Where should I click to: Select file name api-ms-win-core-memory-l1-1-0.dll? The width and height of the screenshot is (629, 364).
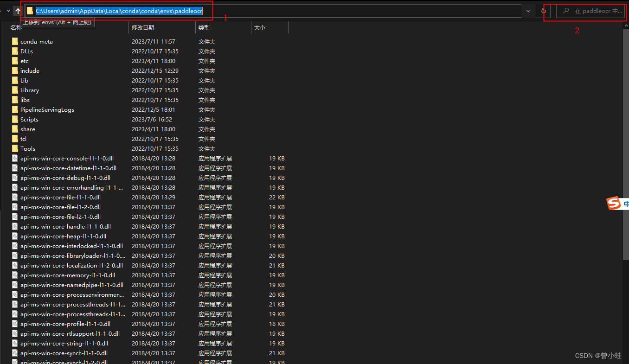click(68, 275)
